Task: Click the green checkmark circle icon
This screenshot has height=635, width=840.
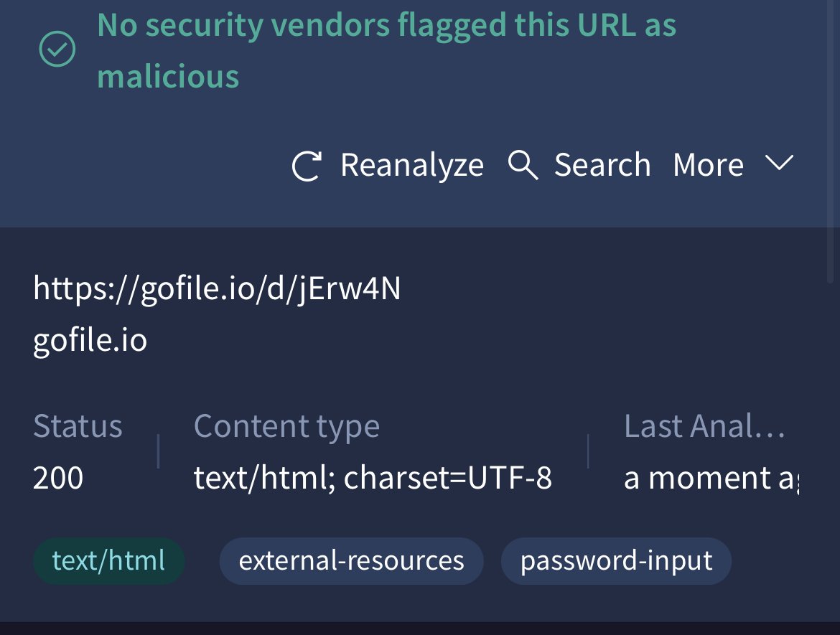Action: pyautogui.click(x=57, y=50)
